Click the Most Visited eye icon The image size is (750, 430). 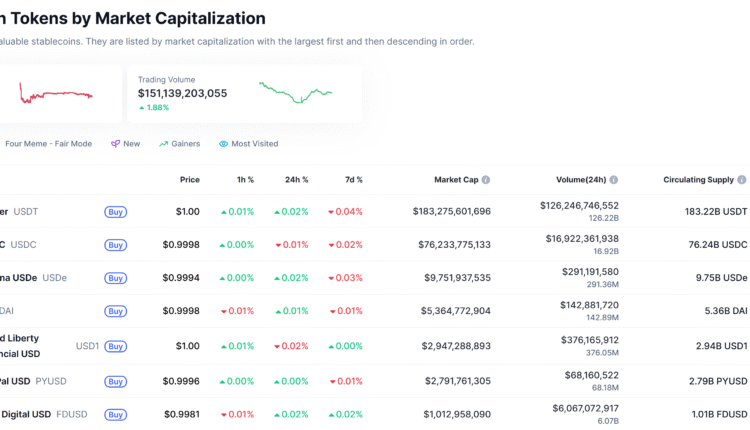click(x=223, y=144)
